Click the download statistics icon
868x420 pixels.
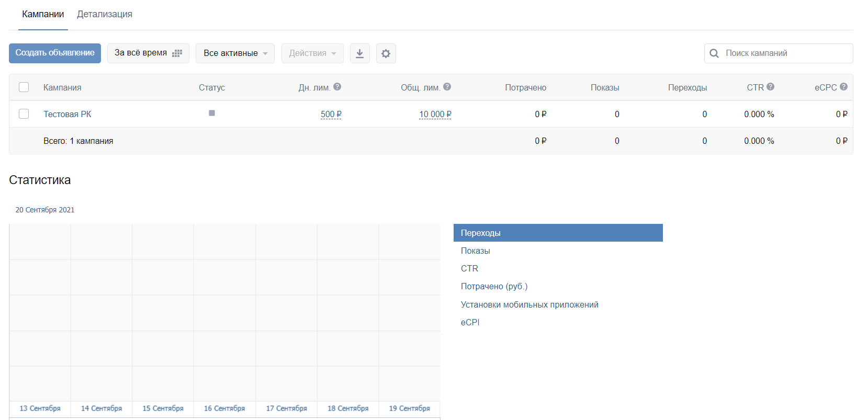pyautogui.click(x=359, y=53)
